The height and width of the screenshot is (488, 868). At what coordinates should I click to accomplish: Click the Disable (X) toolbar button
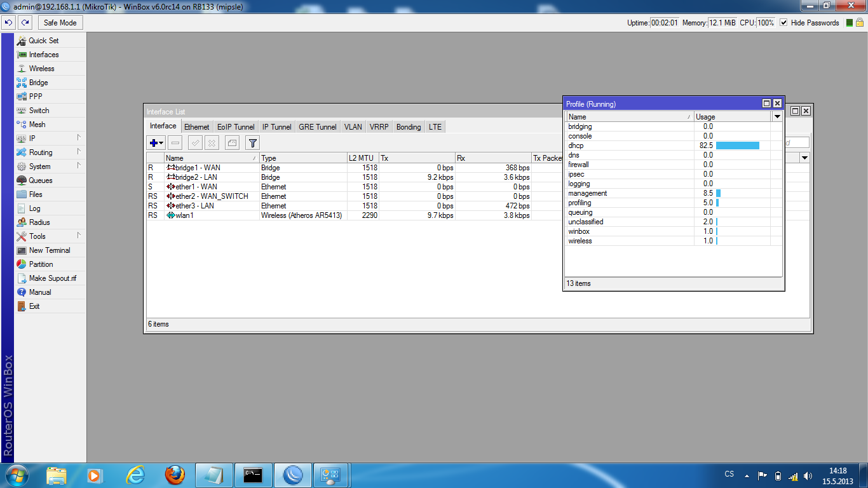(212, 143)
